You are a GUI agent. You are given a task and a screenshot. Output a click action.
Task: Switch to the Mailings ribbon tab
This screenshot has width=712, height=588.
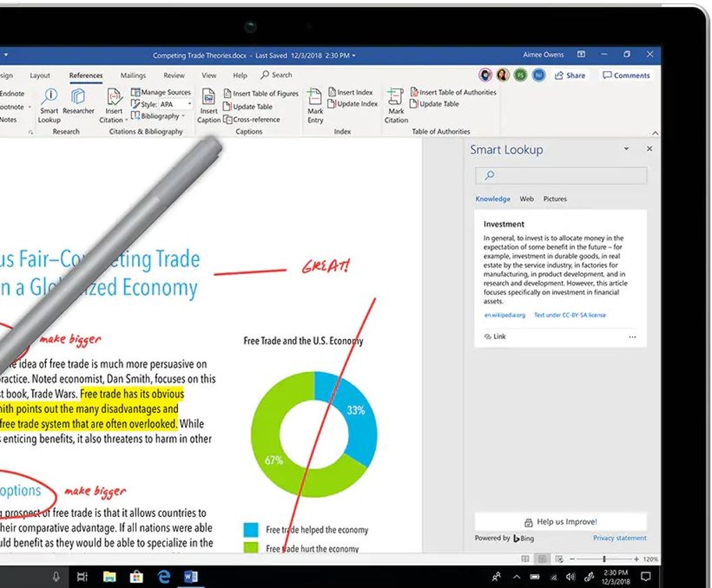coord(133,75)
